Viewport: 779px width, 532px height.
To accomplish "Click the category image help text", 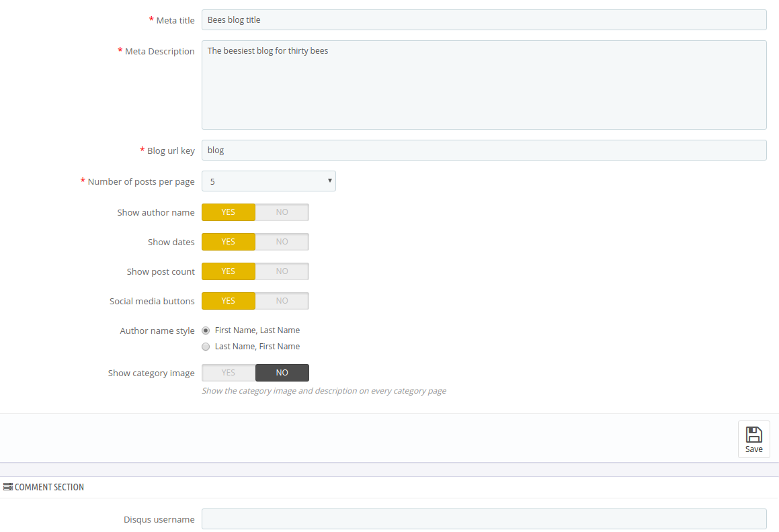I will click(x=324, y=391).
